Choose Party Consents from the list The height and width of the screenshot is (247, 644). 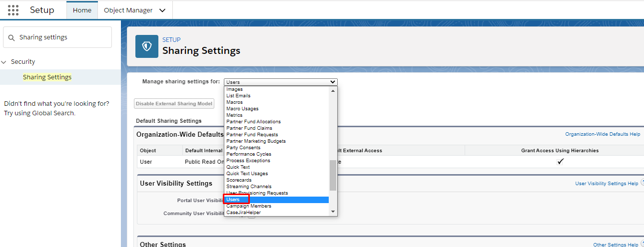click(x=276, y=148)
